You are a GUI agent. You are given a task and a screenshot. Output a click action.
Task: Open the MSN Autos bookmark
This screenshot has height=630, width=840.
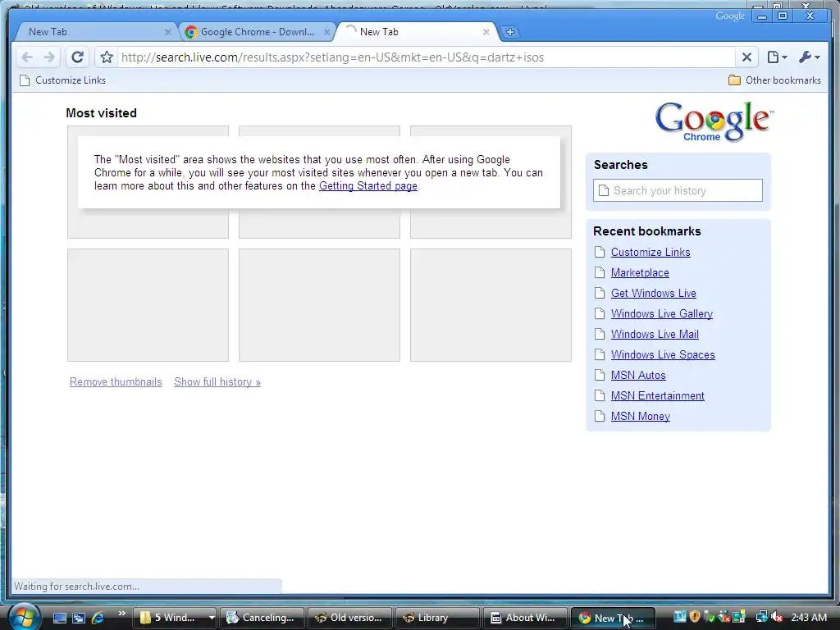tap(638, 376)
